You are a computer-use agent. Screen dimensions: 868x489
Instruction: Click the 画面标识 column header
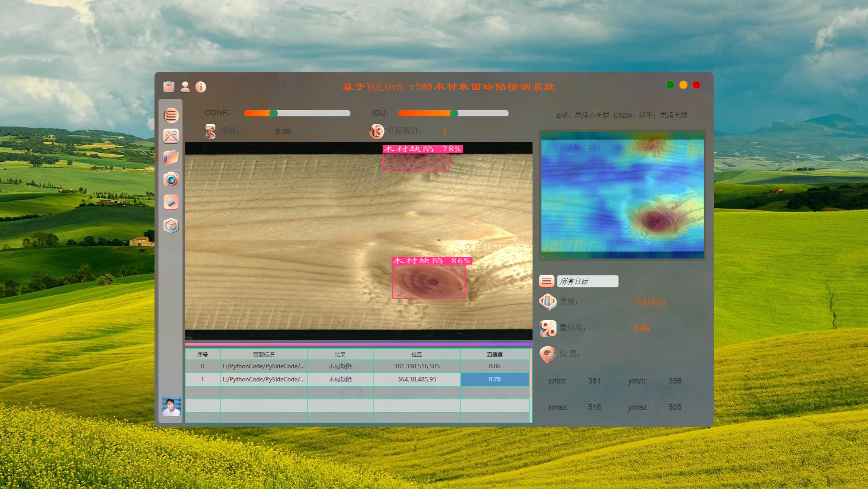pos(264,354)
